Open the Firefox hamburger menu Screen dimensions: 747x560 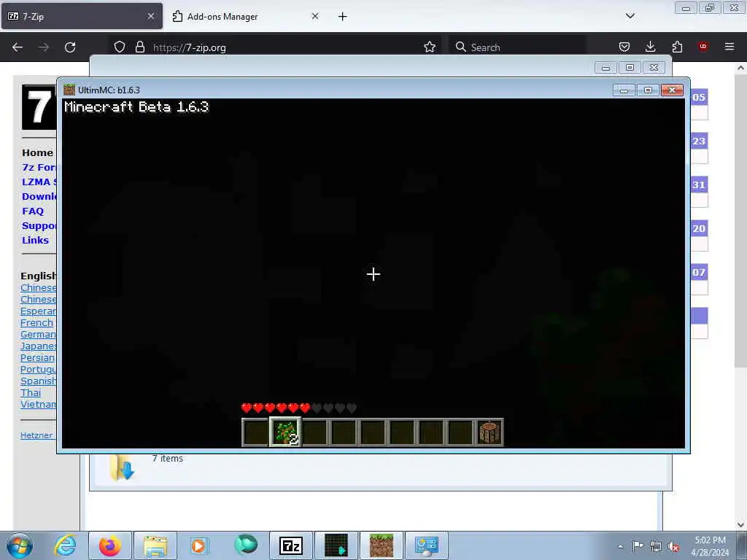tap(729, 47)
